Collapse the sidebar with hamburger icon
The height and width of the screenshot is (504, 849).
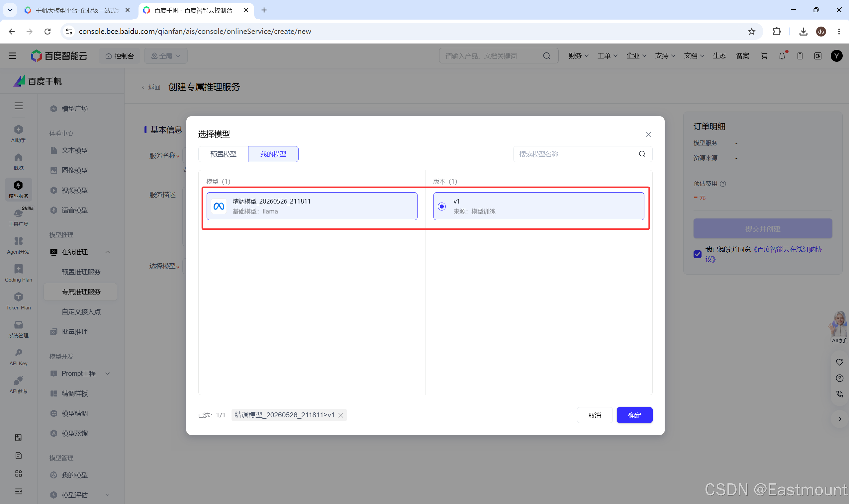pos(18,106)
